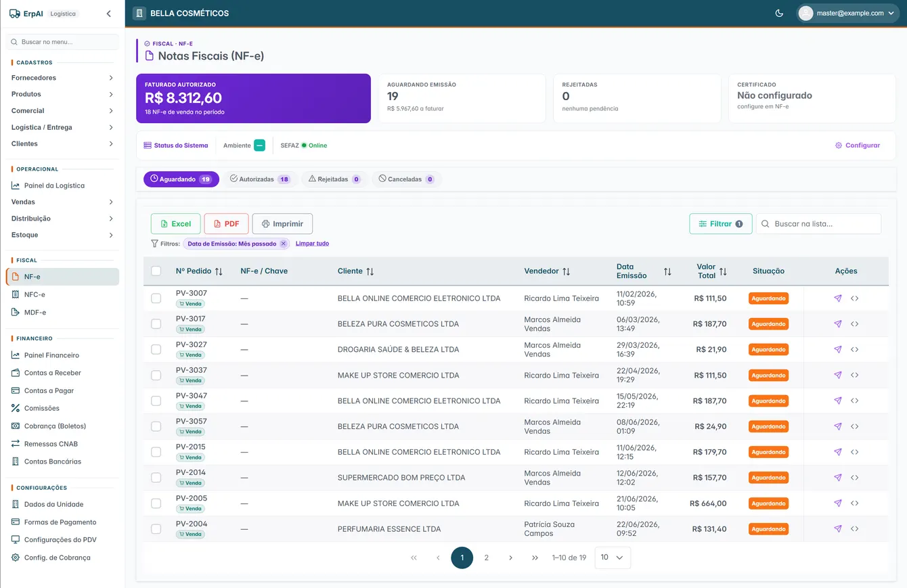Viewport: 907px width, 588px height.
Task: Click send icon for PV-2004 row
Action: 838,529
